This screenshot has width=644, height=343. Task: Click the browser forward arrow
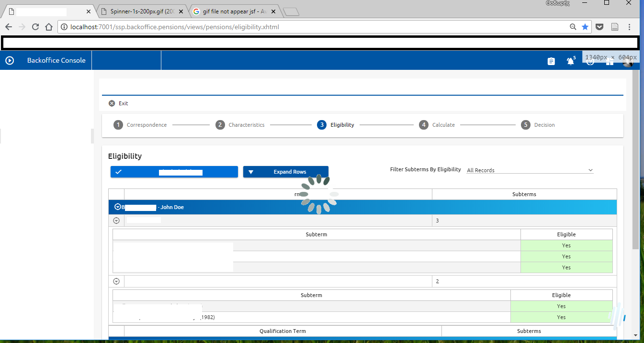point(22,27)
